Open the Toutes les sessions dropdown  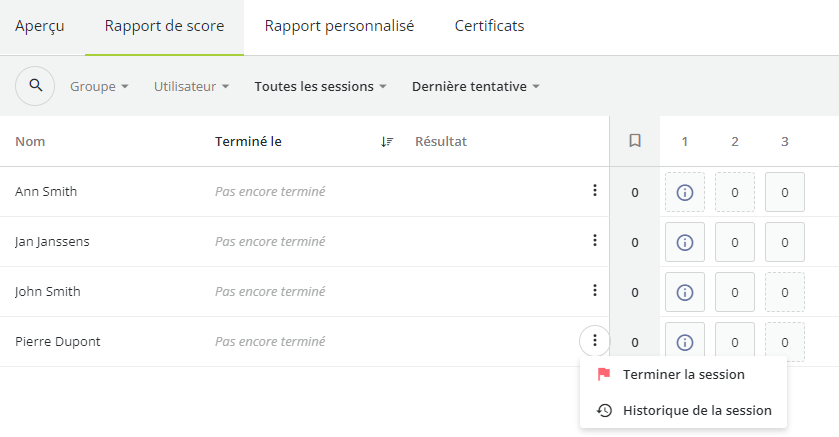(x=320, y=86)
